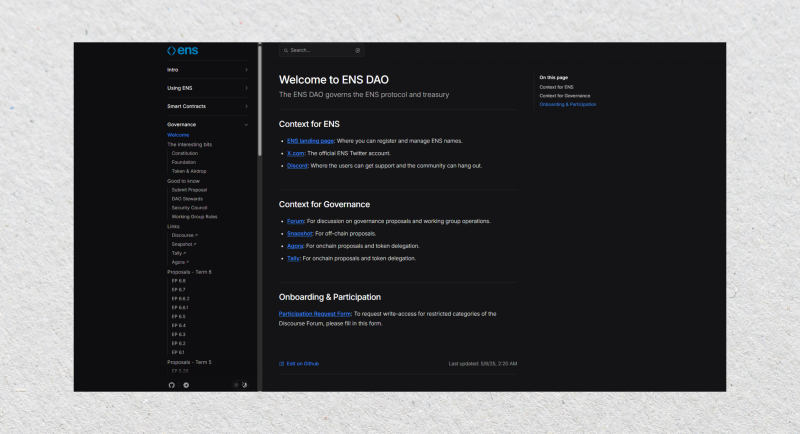Open proposal EP 6.1
This screenshot has width=800, height=434.
click(x=178, y=352)
